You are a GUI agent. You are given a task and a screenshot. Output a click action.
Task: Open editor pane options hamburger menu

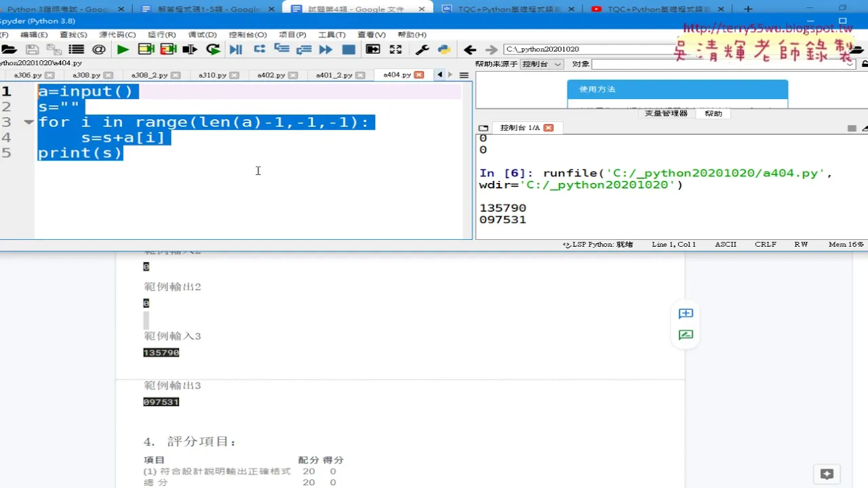point(464,75)
